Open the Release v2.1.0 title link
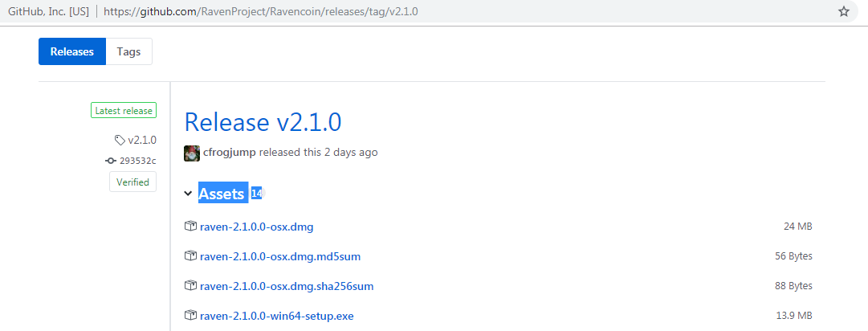 263,122
